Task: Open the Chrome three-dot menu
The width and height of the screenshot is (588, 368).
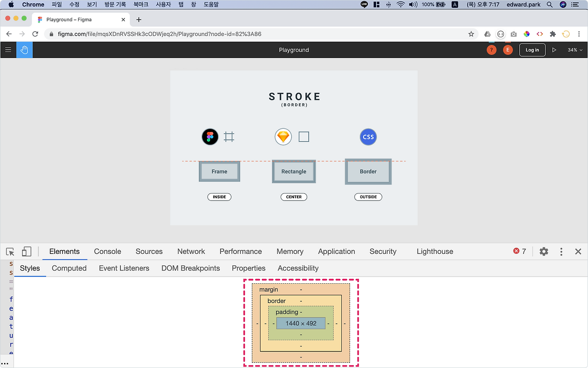Action: coord(579,34)
